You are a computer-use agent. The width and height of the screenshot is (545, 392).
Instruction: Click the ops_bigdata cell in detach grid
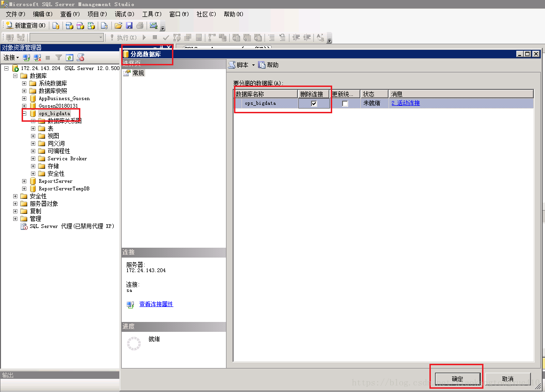tap(266, 103)
